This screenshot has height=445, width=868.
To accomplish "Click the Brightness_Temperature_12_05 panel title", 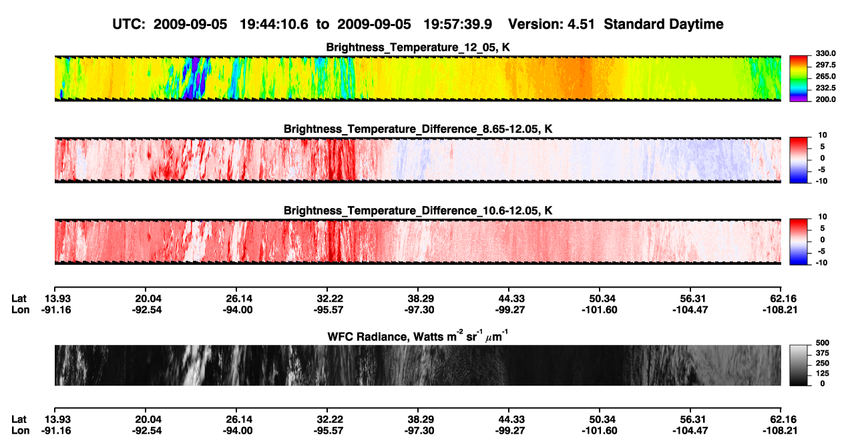I will 417,47.
